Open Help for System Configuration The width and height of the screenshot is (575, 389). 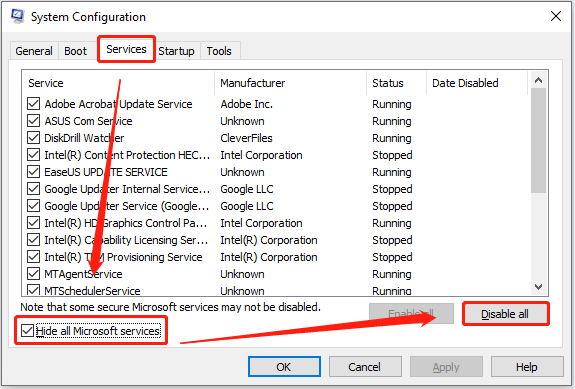click(527, 367)
